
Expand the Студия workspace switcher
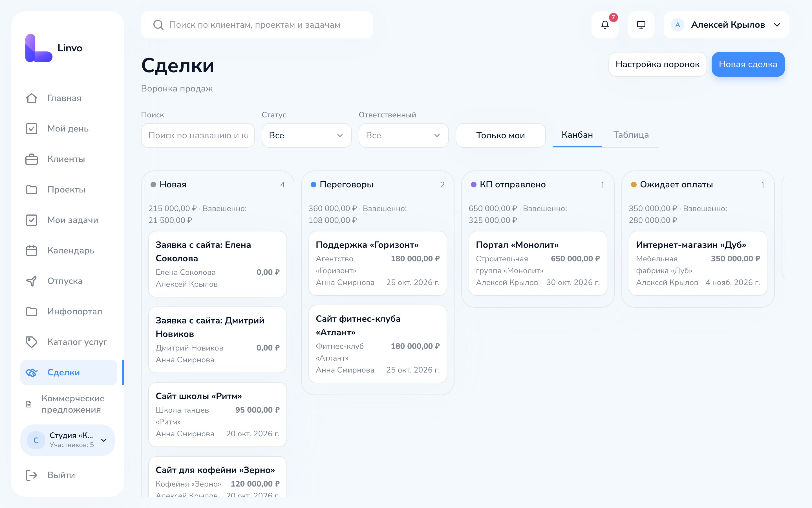68,440
